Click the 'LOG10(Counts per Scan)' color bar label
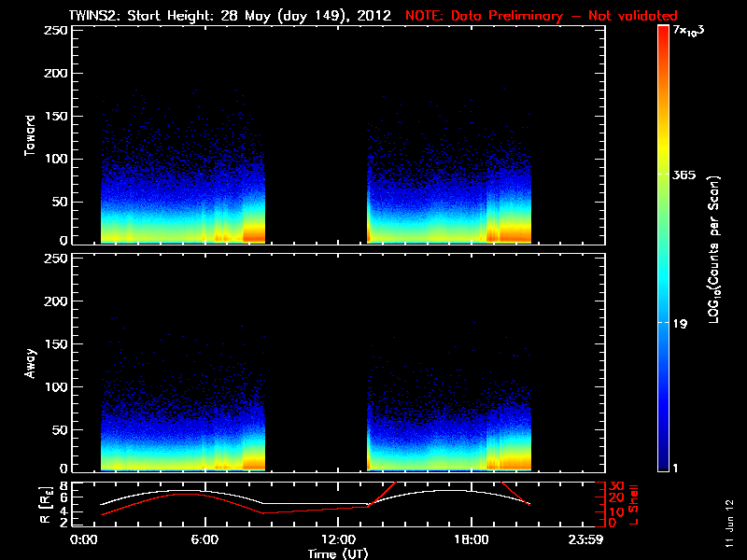The height and width of the screenshot is (560, 747). 712,249
